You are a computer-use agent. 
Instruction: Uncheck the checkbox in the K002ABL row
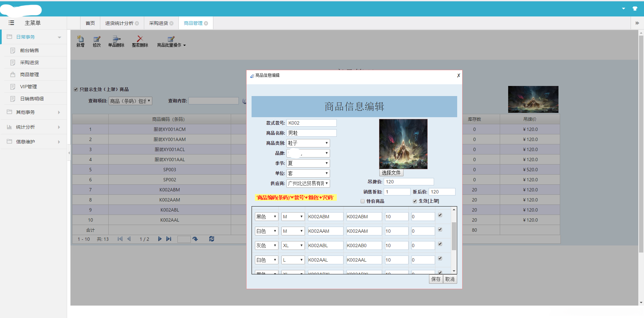pos(440,244)
